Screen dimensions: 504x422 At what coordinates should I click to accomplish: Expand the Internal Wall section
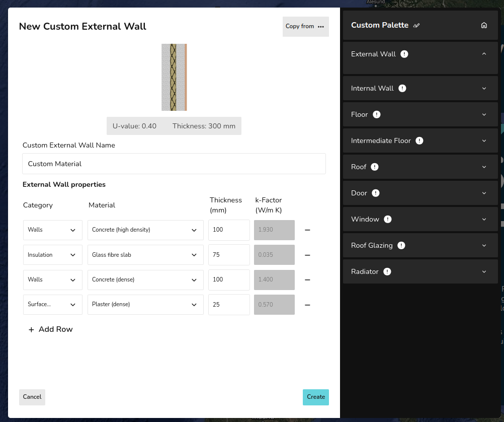point(484,89)
